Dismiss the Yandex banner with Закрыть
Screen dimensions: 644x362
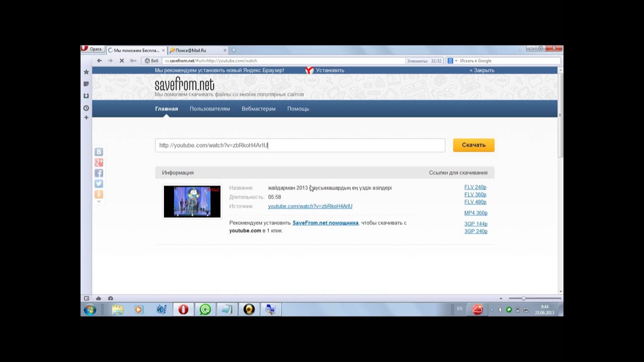pyautogui.click(x=482, y=70)
